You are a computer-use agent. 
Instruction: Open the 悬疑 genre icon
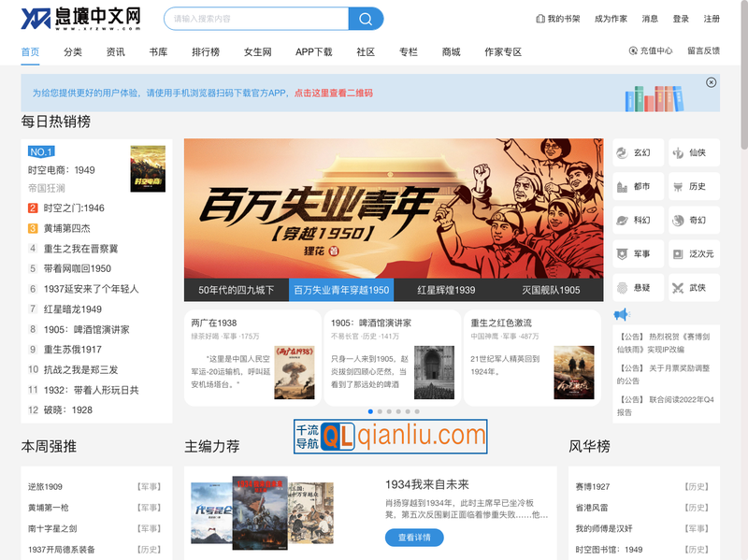tap(622, 287)
